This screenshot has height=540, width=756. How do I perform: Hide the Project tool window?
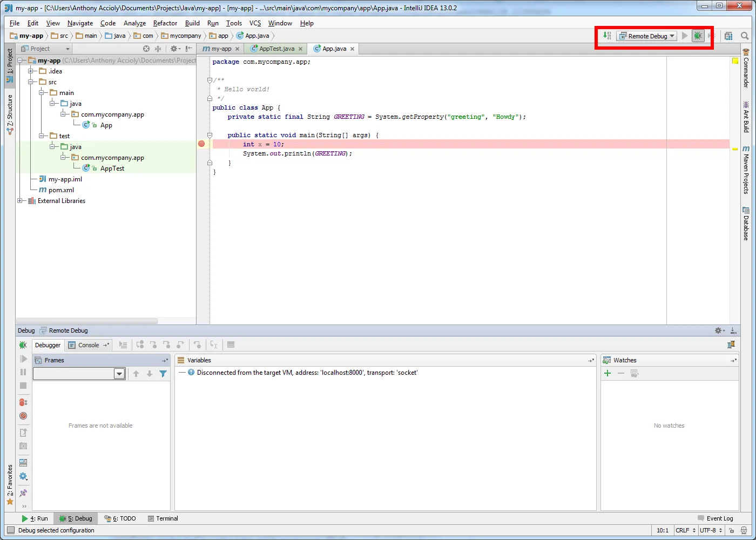pos(189,49)
